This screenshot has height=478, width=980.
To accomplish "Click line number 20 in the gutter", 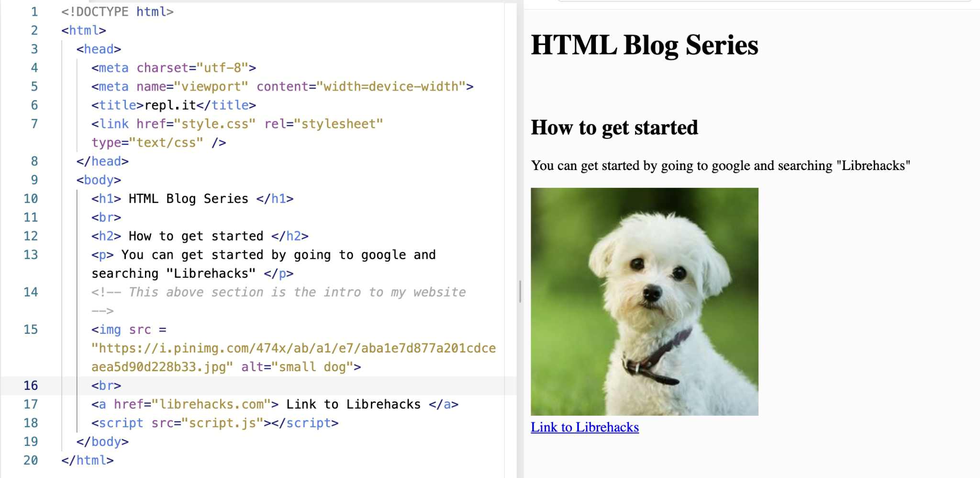I will point(31,460).
